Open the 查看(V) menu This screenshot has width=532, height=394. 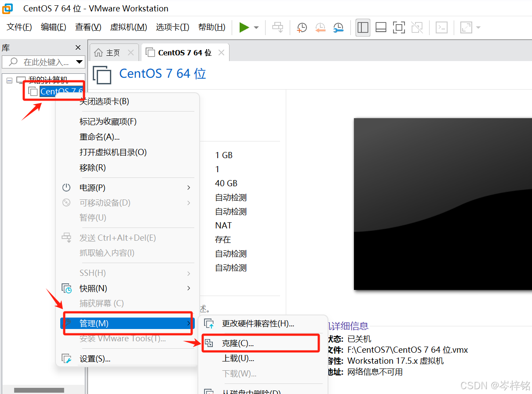pos(88,27)
